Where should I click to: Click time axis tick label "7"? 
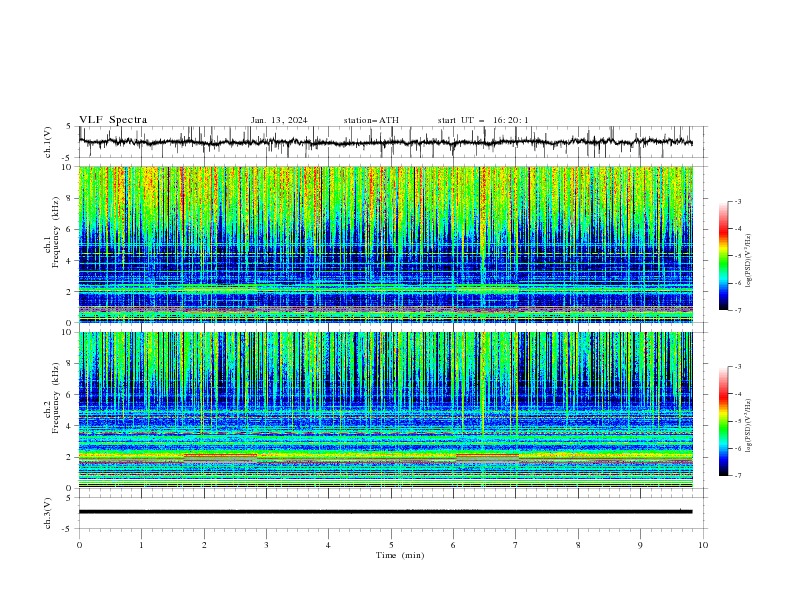coord(516,545)
